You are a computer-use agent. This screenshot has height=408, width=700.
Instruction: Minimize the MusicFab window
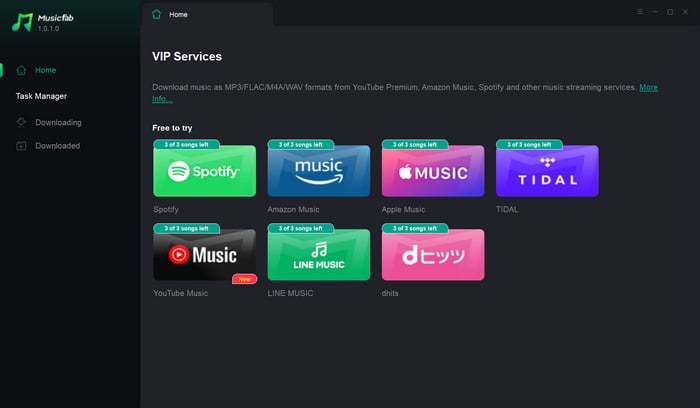(655, 12)
